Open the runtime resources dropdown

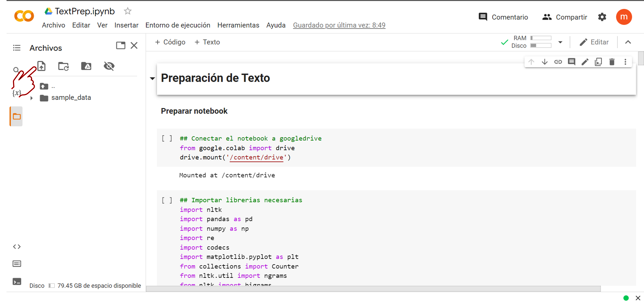tap(560, 42)
